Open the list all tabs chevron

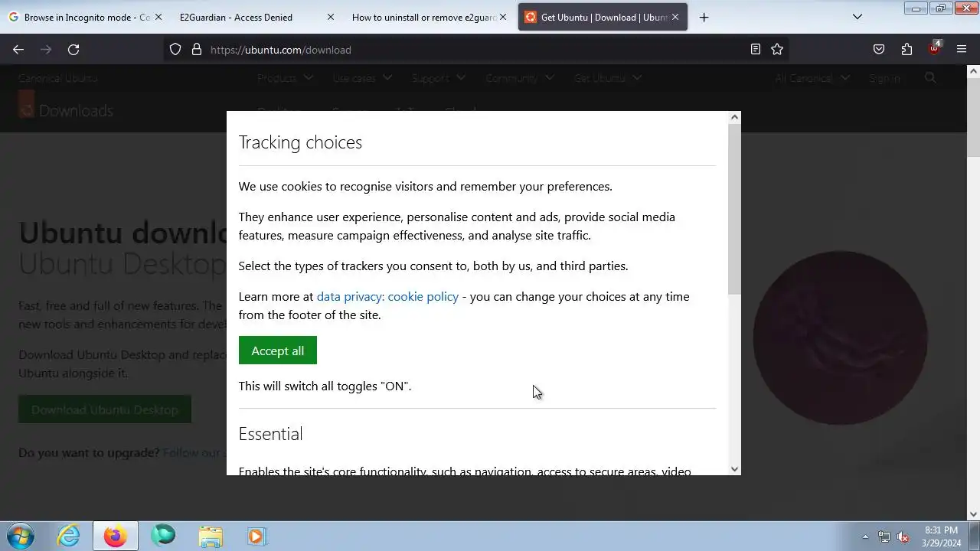click(x=857, y=17)
